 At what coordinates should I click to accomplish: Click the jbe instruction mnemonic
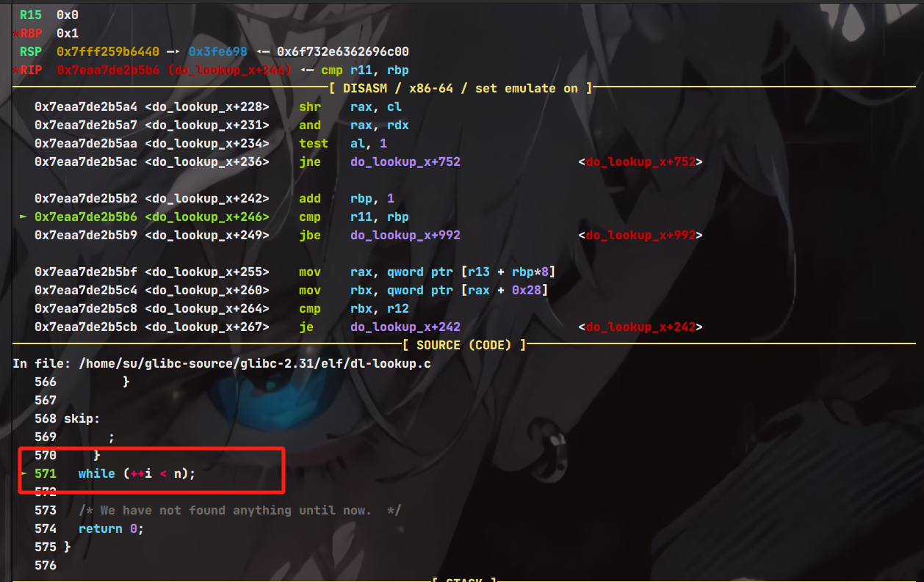pyautogui.click(x=310, y=235)
